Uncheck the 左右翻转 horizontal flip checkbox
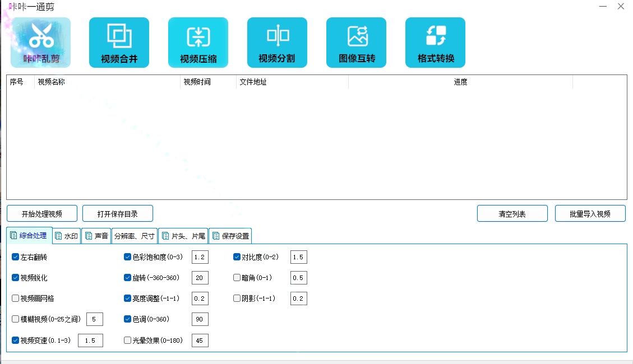633x364 pixels. [x=16, y=258]
